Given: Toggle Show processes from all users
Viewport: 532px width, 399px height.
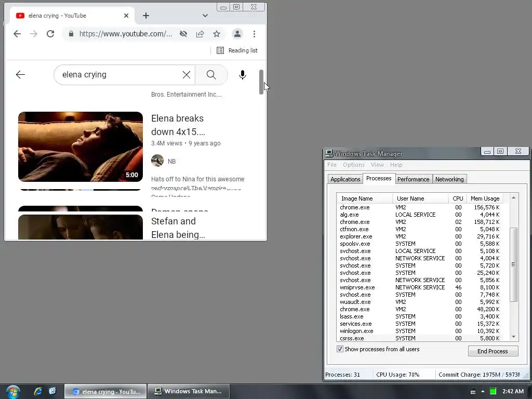Looking at the screenshot, I should point(340,349).
